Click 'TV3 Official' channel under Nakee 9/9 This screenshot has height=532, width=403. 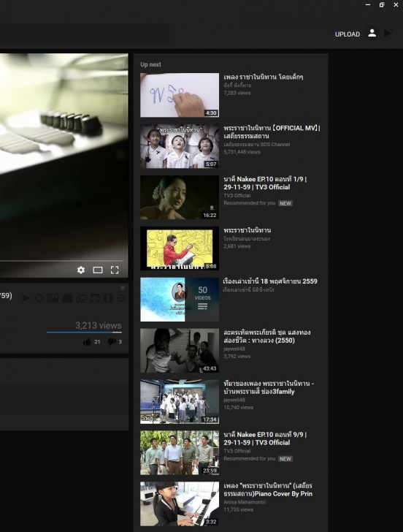[237, 452]
